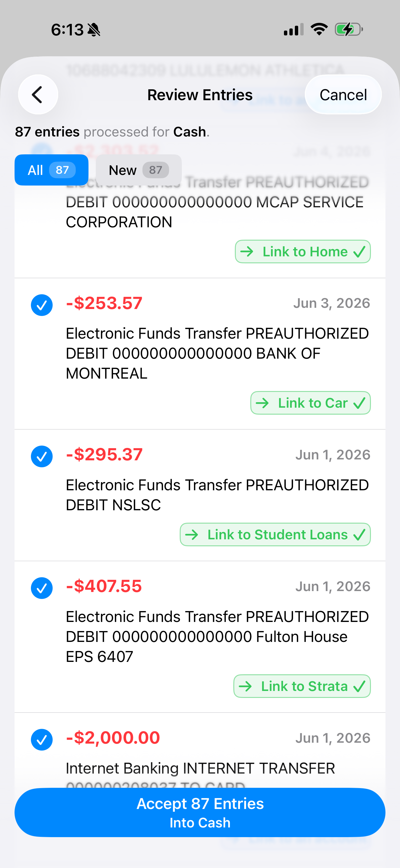Tap the battery charging icon
The image size is (400, 868).
(x=349, y=29)
